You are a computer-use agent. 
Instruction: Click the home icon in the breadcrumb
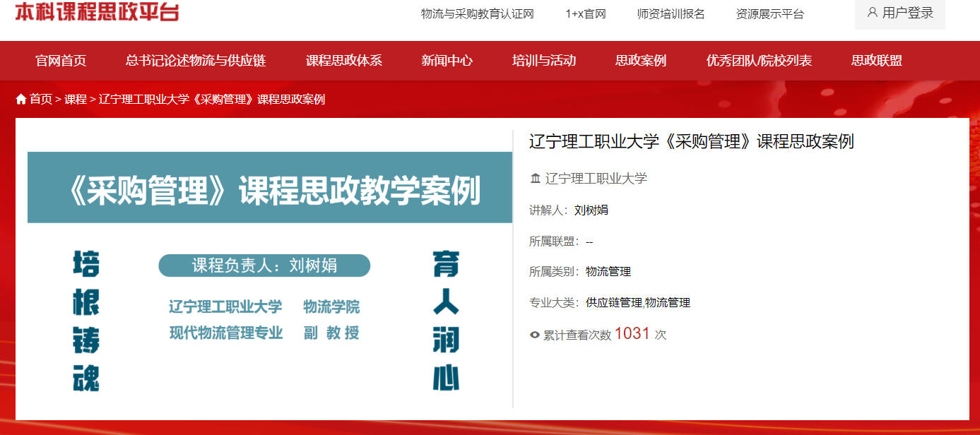click(21, 100)
